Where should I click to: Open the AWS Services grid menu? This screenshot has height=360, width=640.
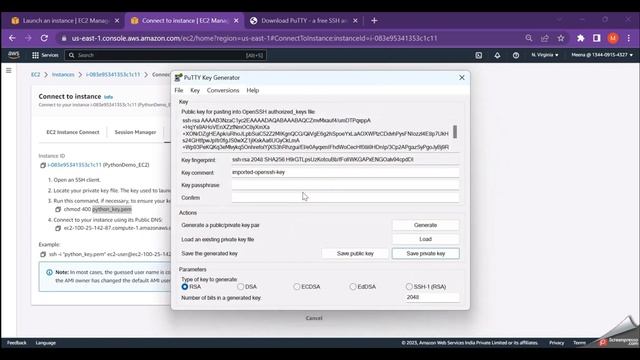point(45,55)
